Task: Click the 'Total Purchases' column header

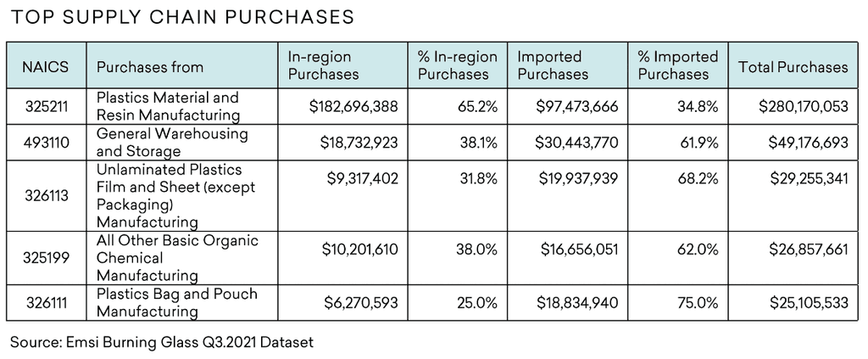Action: point(793,67)
